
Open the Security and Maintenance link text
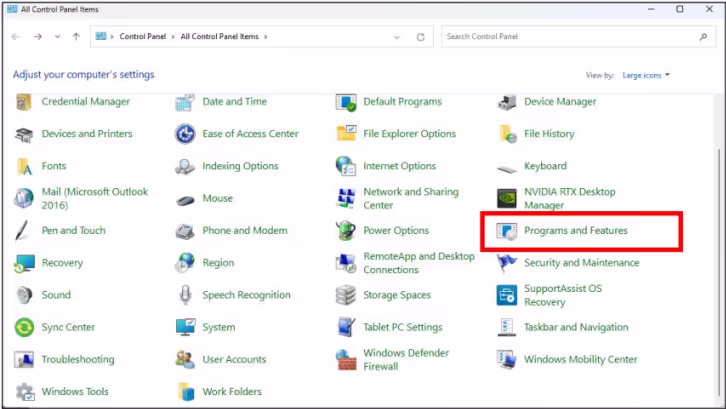pyautogui.click(x=582, y=263)
